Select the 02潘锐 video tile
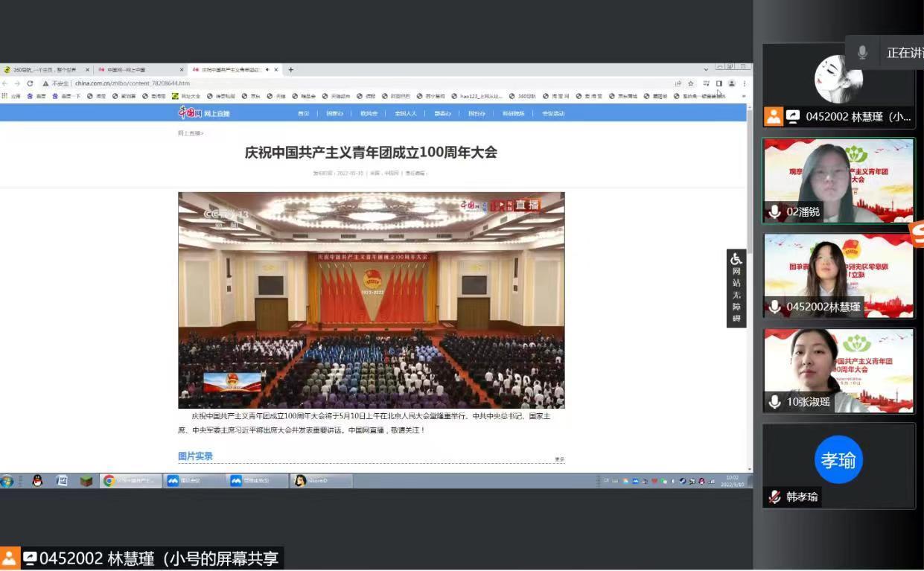Viewport: 924px width, 571px height. click(x=838, y=181)
